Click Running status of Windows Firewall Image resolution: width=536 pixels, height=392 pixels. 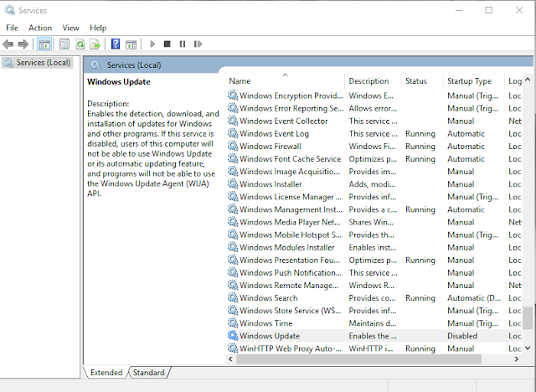tap(420, 147)
